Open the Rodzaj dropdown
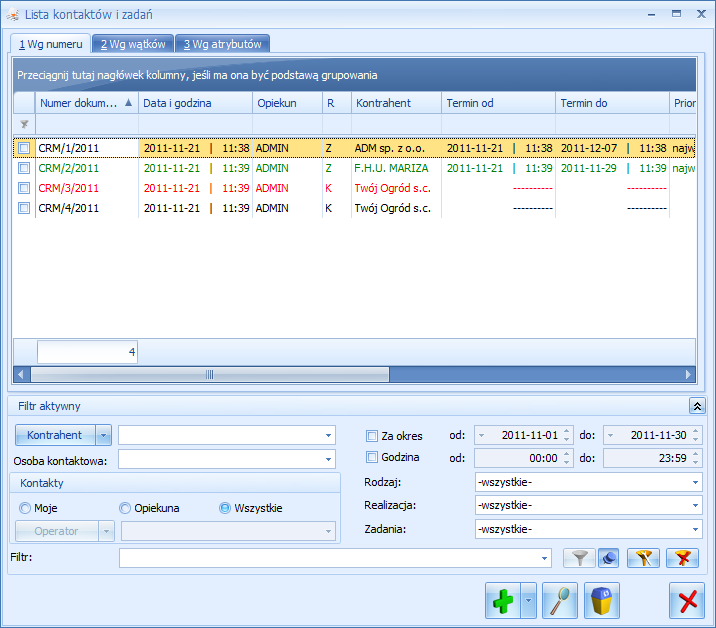The image size is (716, 628). 695,482
